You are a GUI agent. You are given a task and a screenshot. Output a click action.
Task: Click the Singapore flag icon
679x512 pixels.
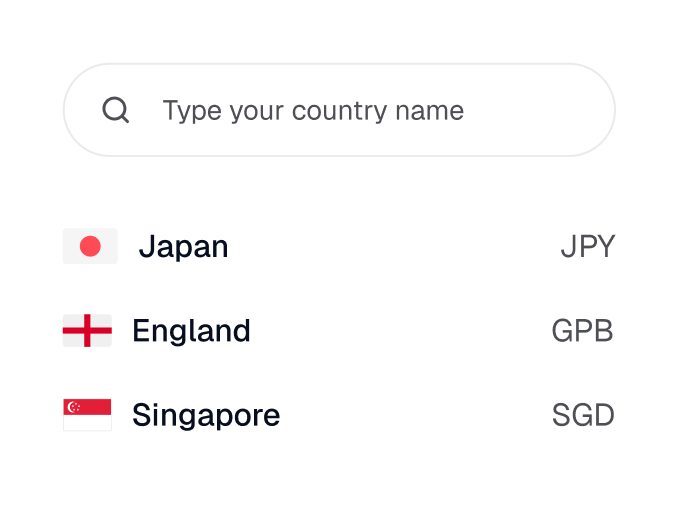coord(87,415)
